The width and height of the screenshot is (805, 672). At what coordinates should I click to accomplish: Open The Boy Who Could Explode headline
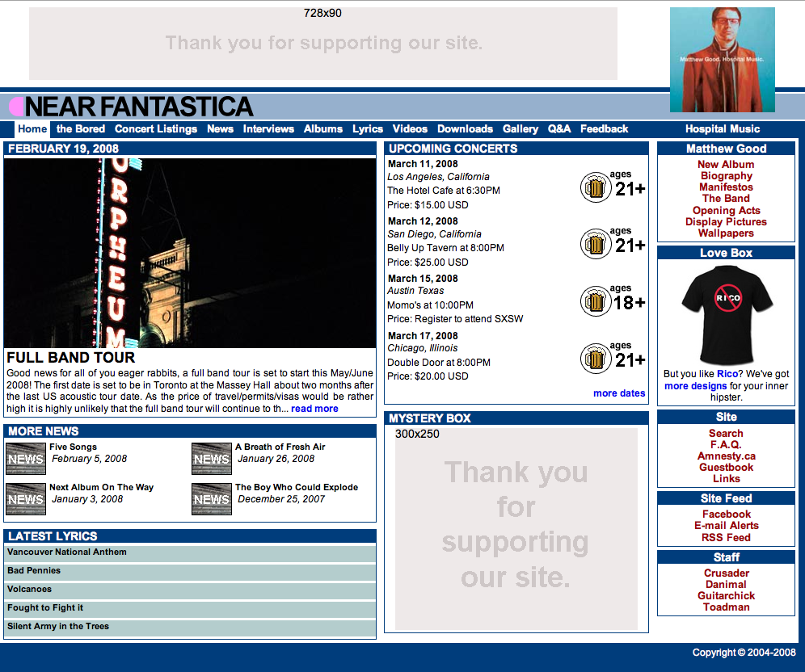(x=297, y=487)
